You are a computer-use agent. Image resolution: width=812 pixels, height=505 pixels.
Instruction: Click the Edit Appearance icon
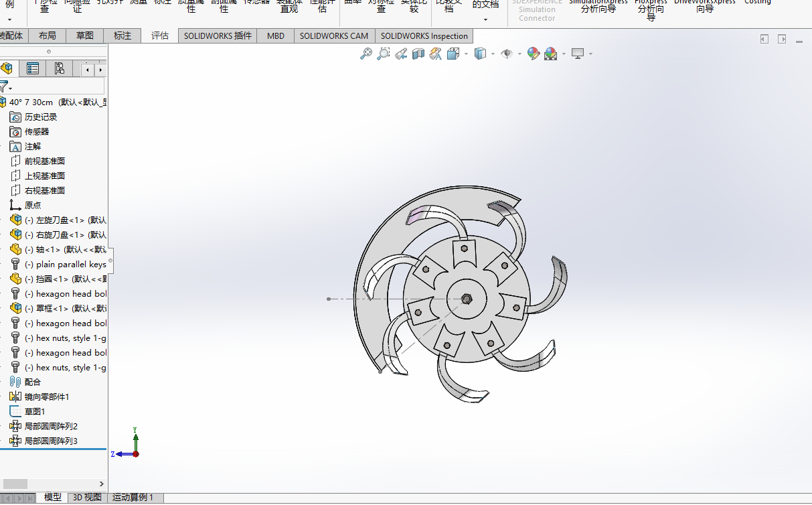tap(534, 54)
